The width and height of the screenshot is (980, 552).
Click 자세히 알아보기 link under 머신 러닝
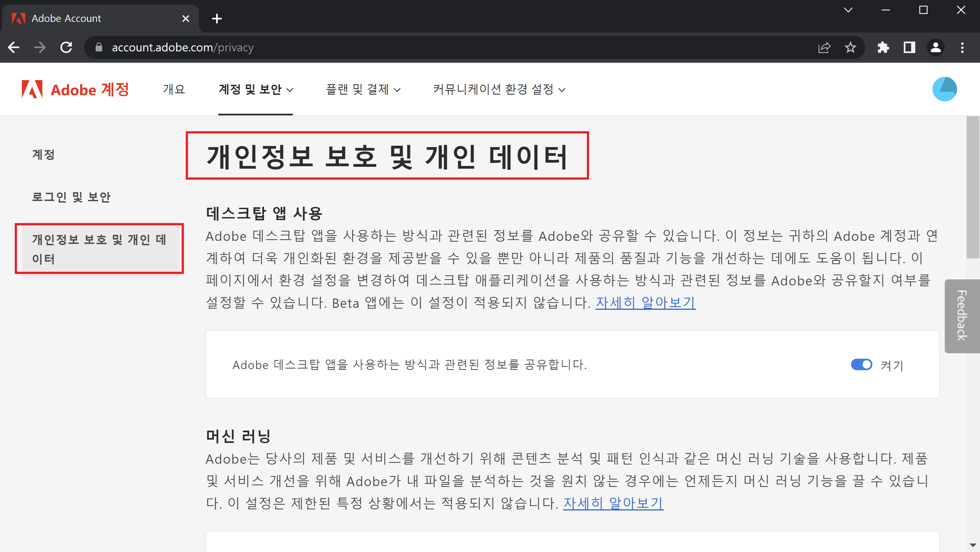[613, 503]
